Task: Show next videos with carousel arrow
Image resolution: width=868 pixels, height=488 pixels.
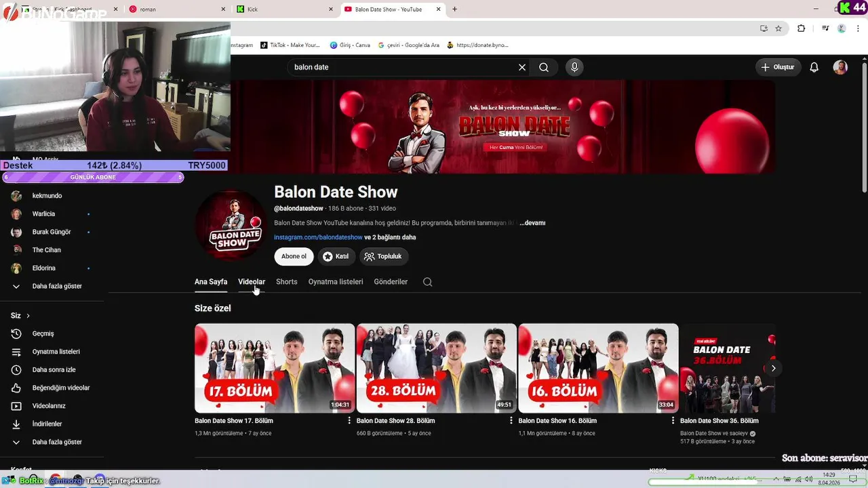Action: click(x=773, y=368)
